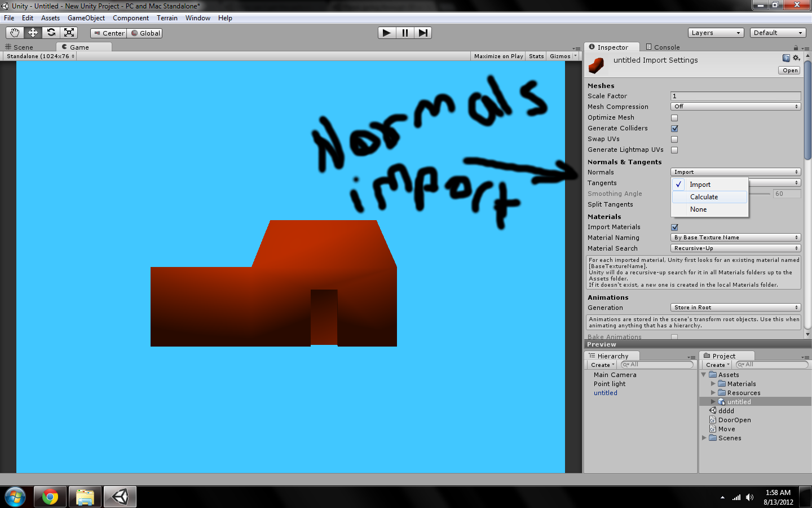Choose None in Normals popup
Image resolution: width=812 pixels, height=508 pixels.
pos(709,209)
